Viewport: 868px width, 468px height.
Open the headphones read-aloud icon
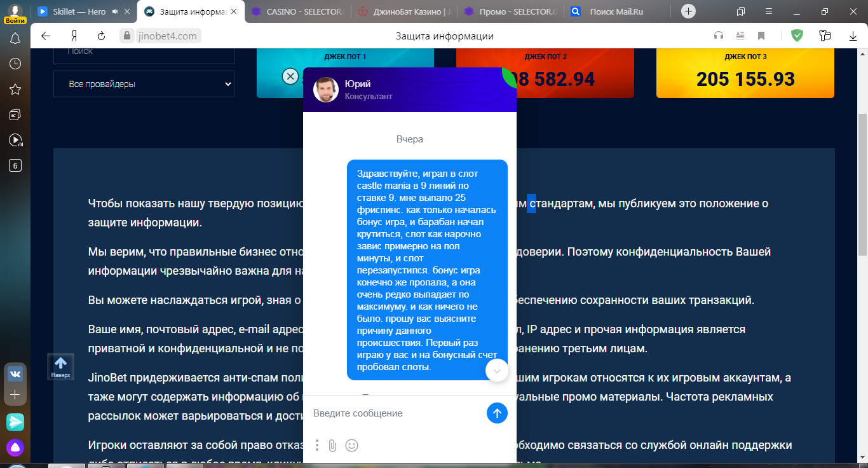coord(719,36)
